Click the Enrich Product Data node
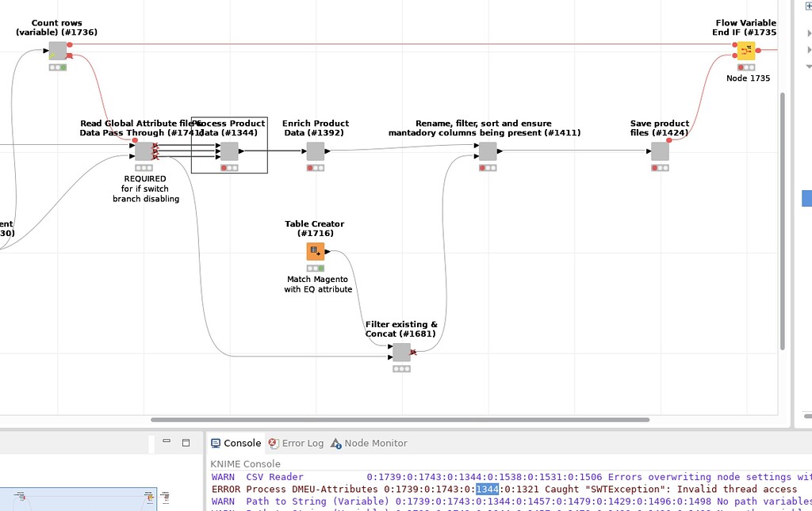 316,151
